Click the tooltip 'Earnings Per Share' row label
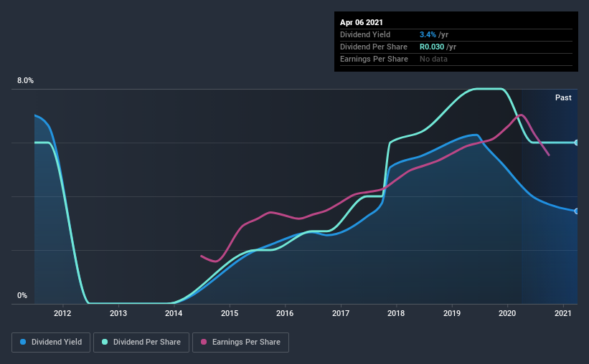 pos(374,59)
